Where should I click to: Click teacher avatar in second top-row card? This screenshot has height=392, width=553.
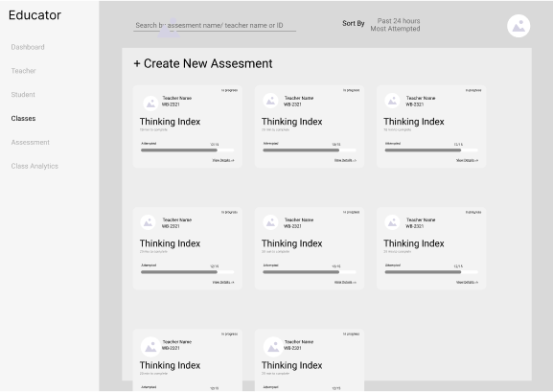tap(270, 101)
